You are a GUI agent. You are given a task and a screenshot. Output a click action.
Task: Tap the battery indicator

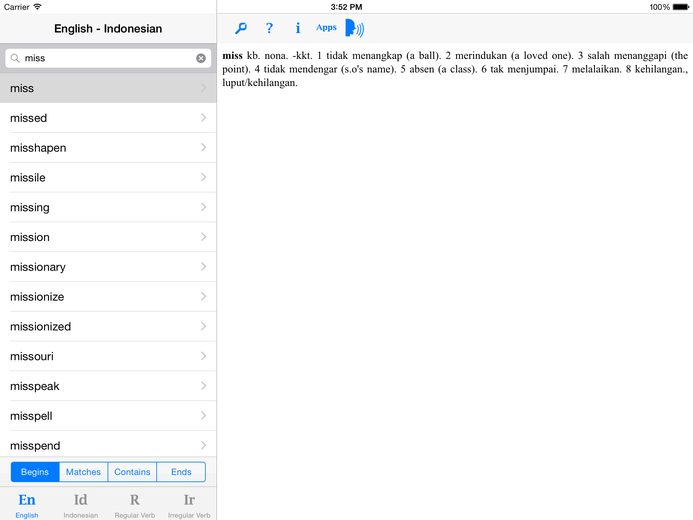click(681, 7)
